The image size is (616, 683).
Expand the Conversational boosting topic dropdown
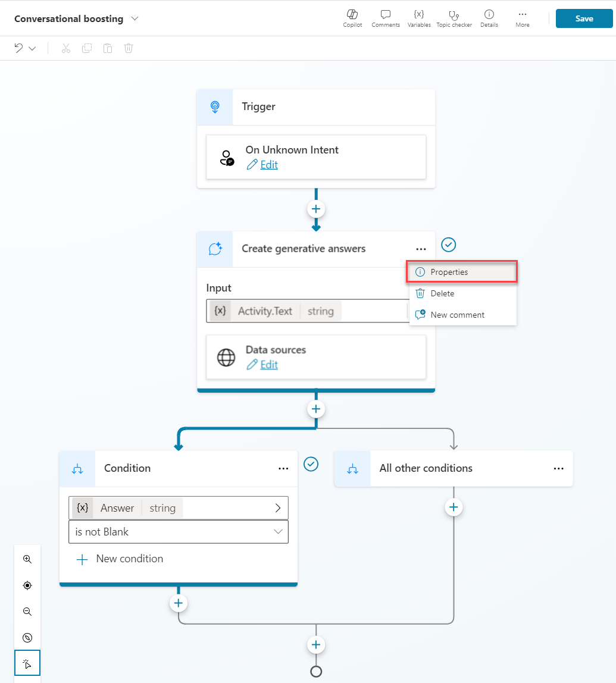click(135, 18)
